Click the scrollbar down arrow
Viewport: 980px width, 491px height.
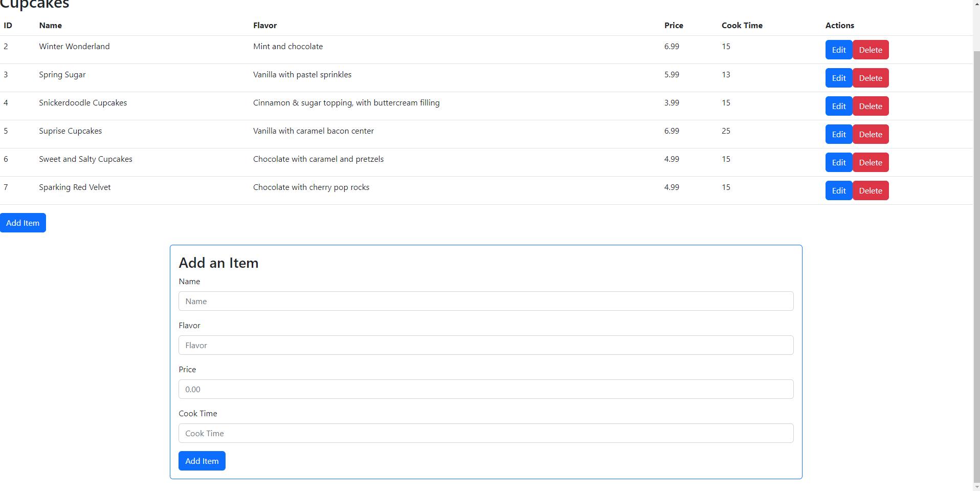tap(976, 487)
